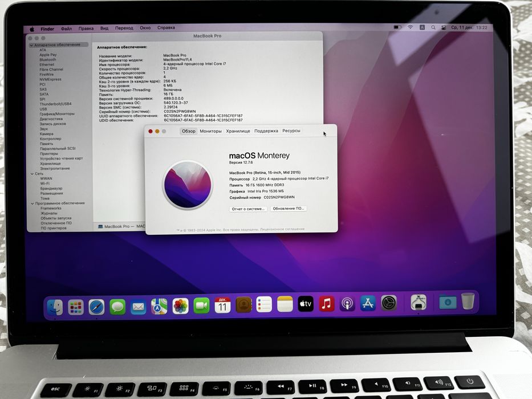
Task: Select Thunderbolt/USB4 in sidebar
Action: click(55, 104)
